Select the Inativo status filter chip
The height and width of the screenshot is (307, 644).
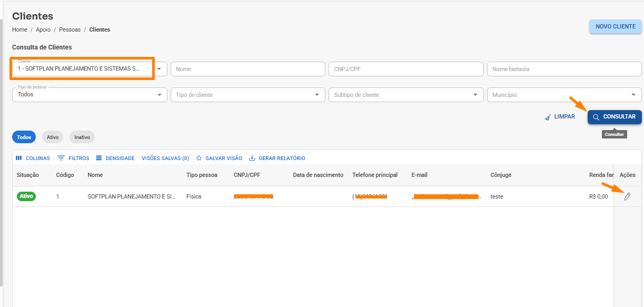(82, 137)
